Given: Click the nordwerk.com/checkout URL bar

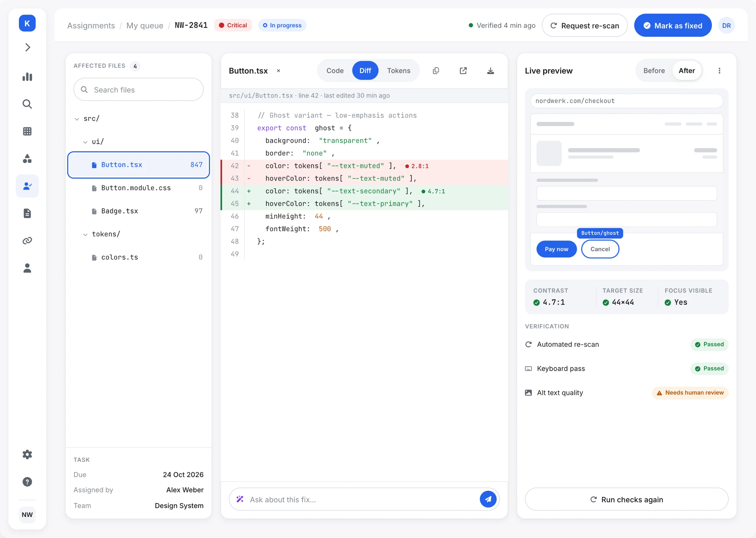Looking at the screenshot, I should 627,101.
